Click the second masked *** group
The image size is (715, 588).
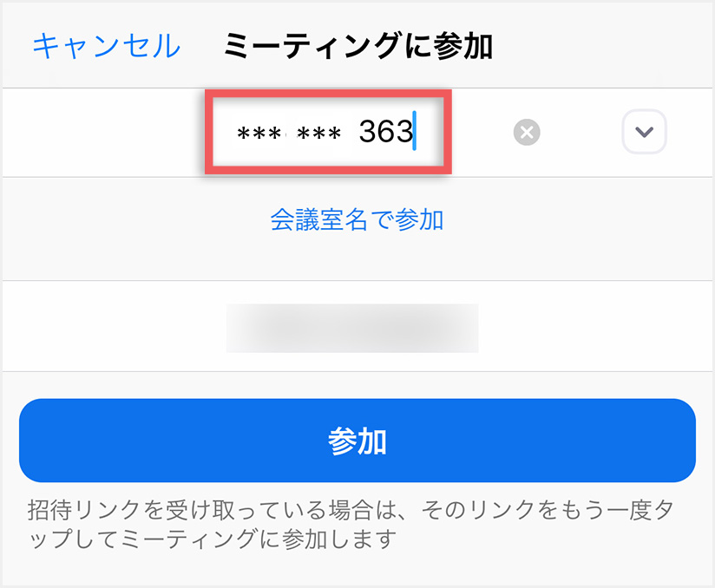coord(318,134)
